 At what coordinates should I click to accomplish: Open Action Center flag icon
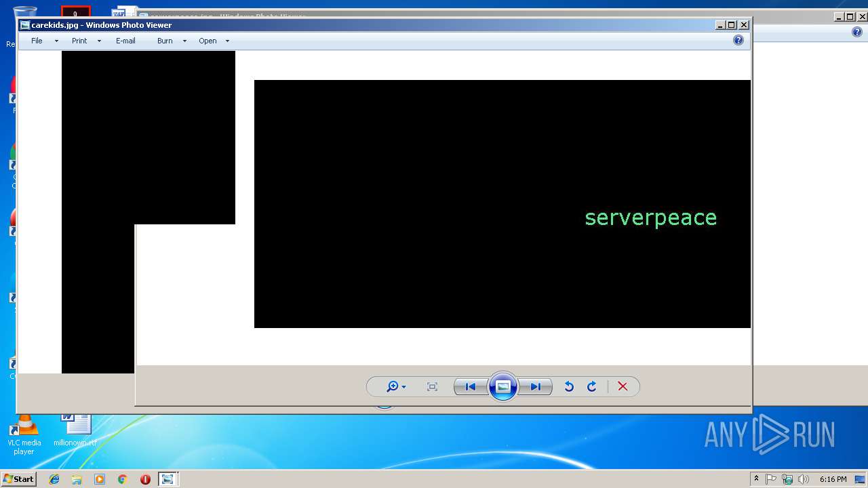pos(771,479)
